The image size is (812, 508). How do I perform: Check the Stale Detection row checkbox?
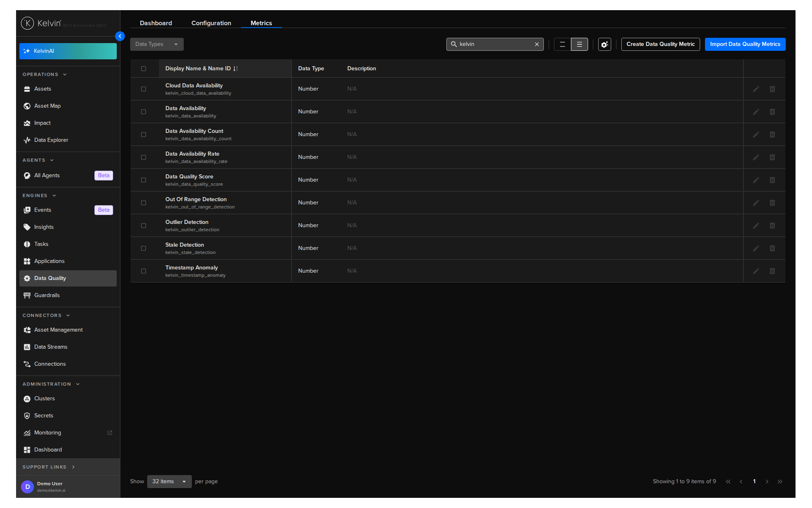click(143, 248)
